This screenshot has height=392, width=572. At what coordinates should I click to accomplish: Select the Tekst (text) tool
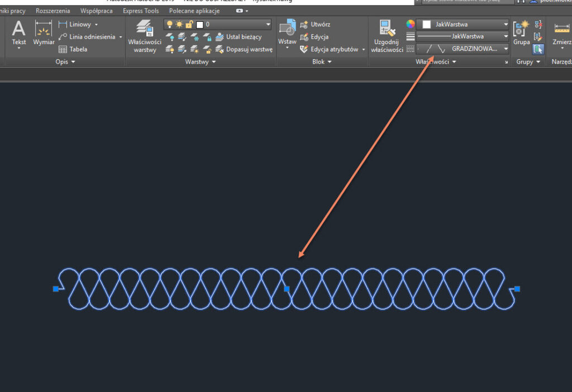tap(19, 34)
